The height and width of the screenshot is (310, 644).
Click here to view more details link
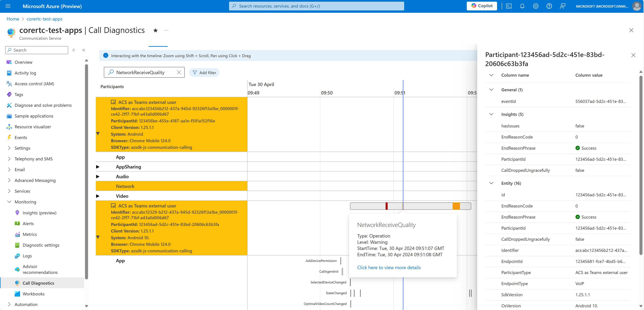(x=388, y=267)
